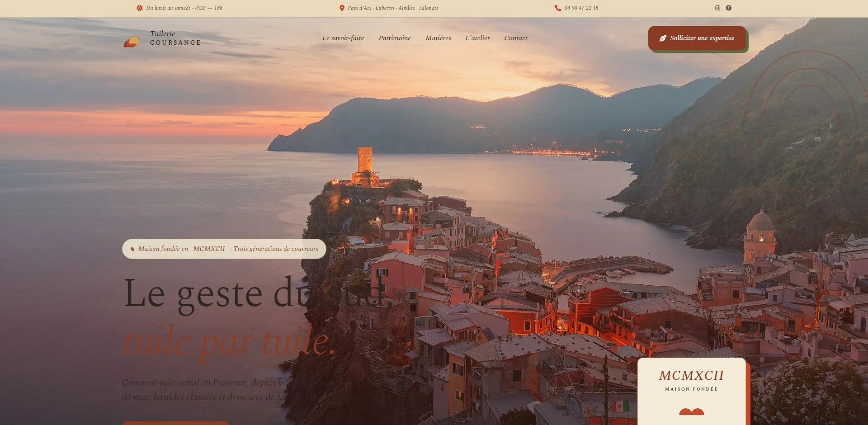Image resolution: width=868 pixels, height=425 pixels.
Task: Click the sun icon beside opening hours
Action: tap(140, 8)
